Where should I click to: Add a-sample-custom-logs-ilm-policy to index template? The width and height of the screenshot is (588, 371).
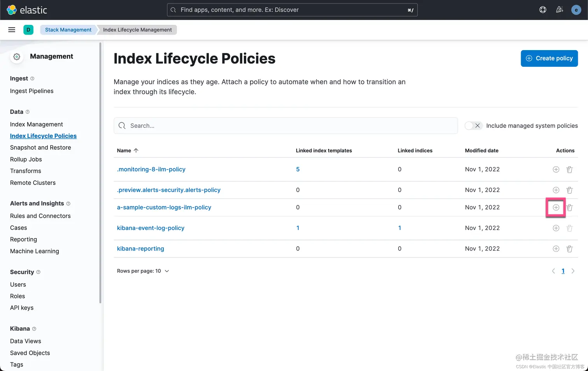click(x=556, y=207)
